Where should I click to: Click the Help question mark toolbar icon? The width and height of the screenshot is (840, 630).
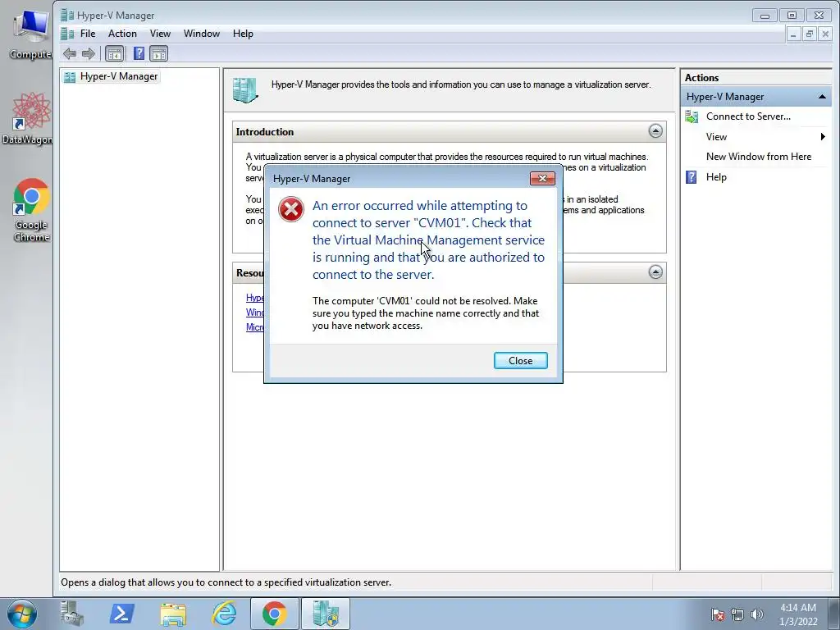(x=139, y=53)
